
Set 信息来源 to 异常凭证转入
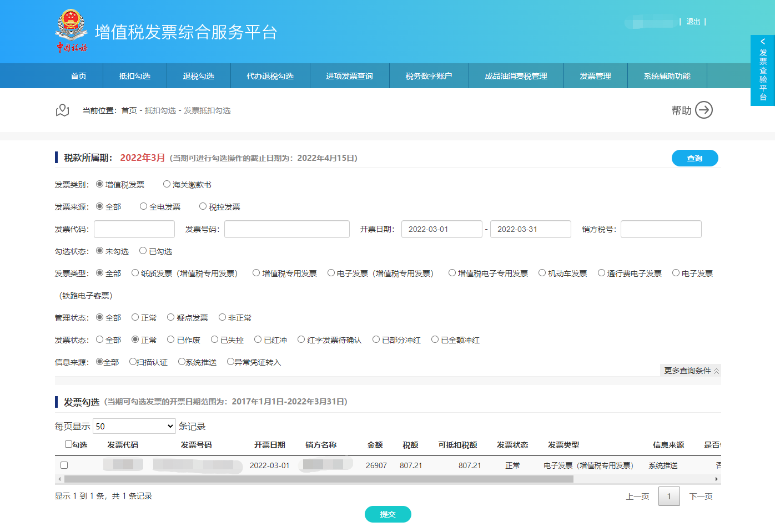230,362
